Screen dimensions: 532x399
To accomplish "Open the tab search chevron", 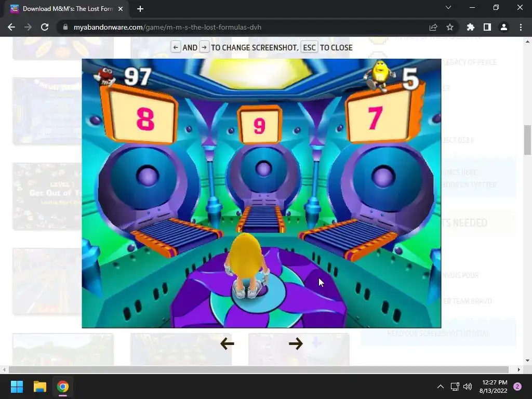I will point(448,7).
